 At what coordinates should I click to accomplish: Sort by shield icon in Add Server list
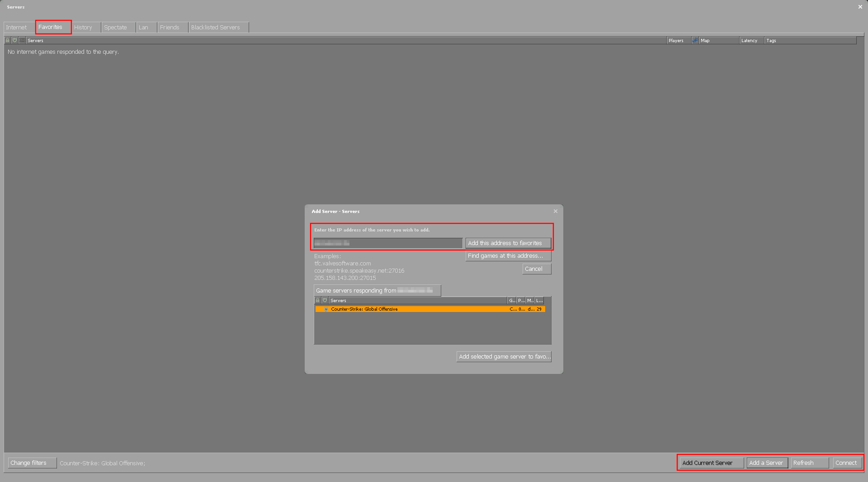[325, 300]
